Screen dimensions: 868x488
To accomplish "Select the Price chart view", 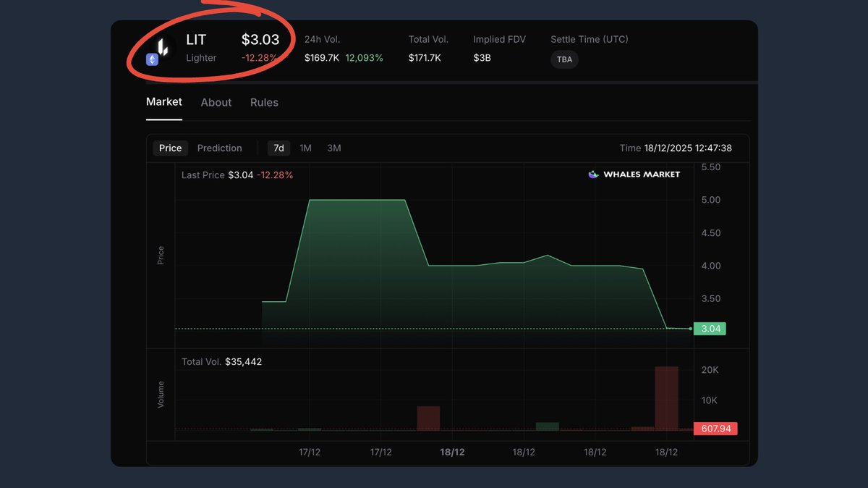I will tap(171, 148).
